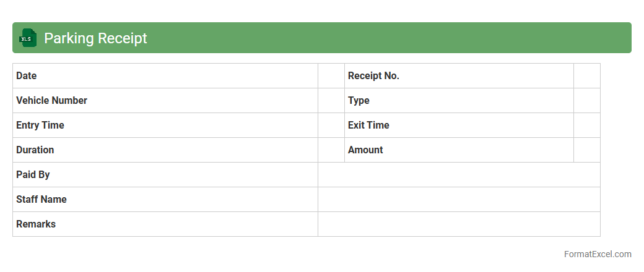Click the empty value cell after Amount

click(x=587, y=150)
